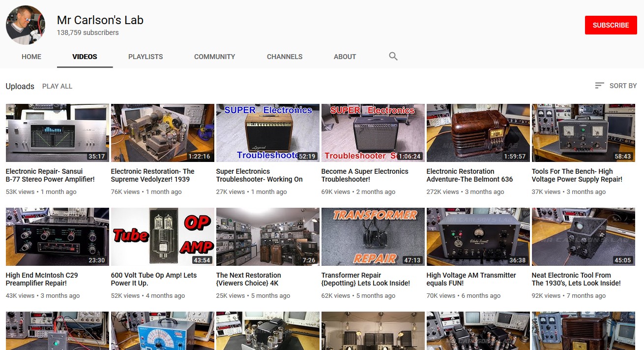Viewport: 644px width, 350px height.
Task: Click the title 'Super Electronics Troubleshooter- Working On'
Action: pos(260,175)
